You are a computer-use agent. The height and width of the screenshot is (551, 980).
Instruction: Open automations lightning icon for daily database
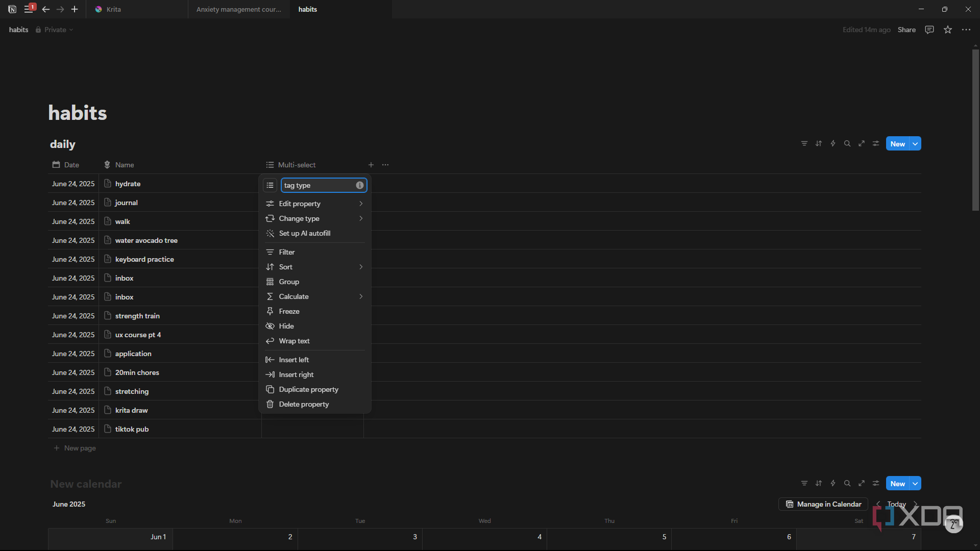tap(833, 144)
